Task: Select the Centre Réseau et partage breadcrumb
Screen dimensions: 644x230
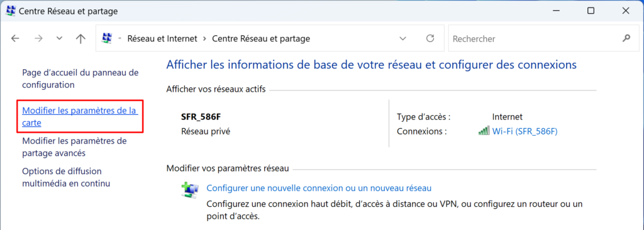Action: (261, 38)
